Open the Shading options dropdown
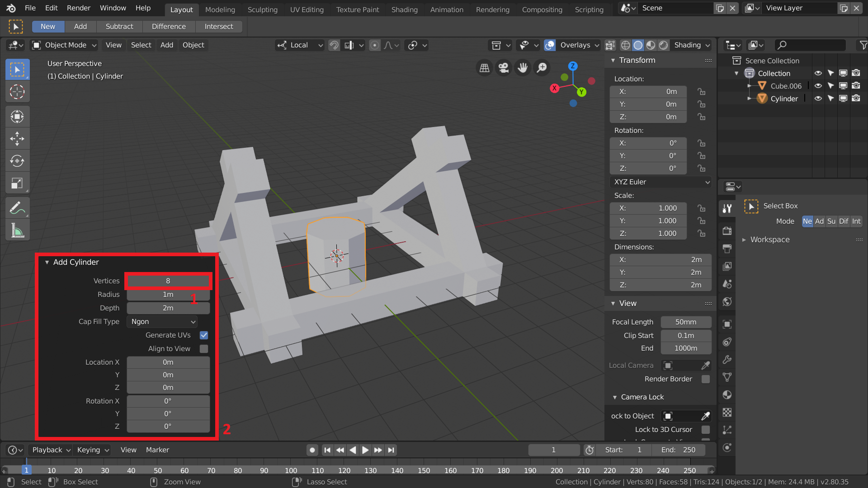This screenshot has height=488, width=868. (692, 45)
